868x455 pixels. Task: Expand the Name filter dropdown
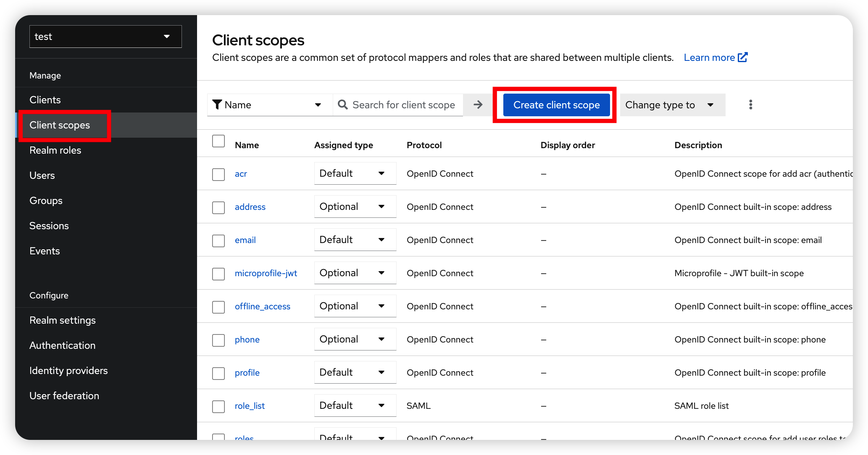270,105
